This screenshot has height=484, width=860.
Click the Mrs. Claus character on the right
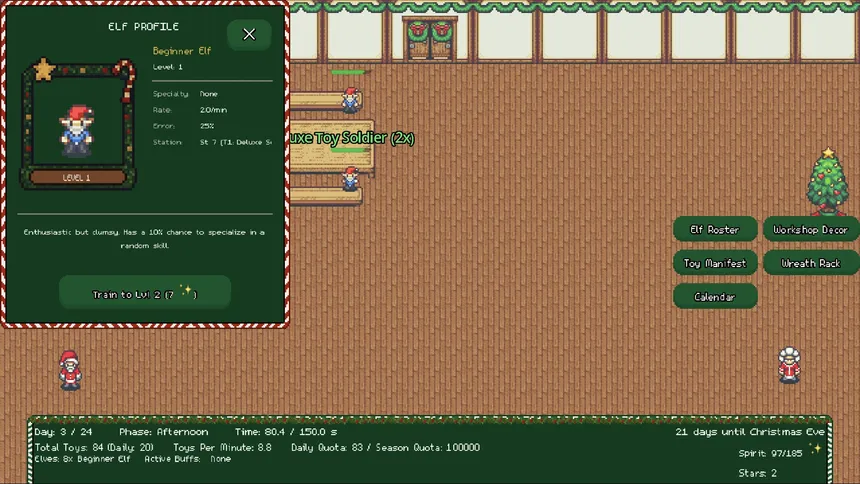tap(789, 364)
